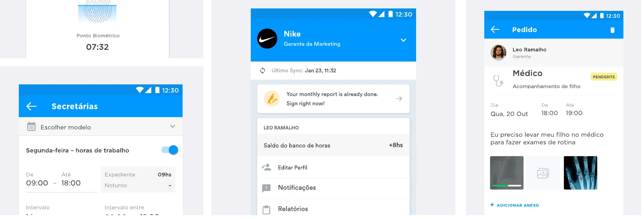This screenshot has width=644, height=219.
Task: Open monthly report arrow to sign
Action: pyautogui.click(x=399, y=98)
